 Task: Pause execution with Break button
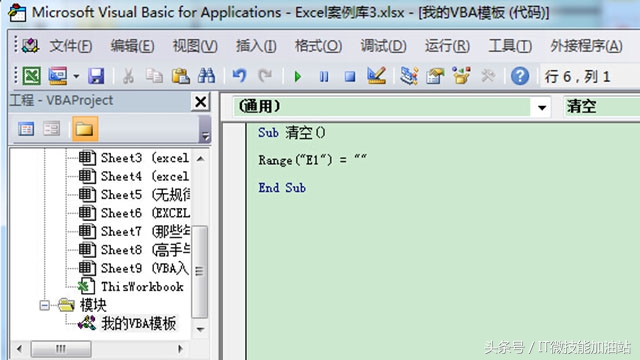[x=324, y=76]
